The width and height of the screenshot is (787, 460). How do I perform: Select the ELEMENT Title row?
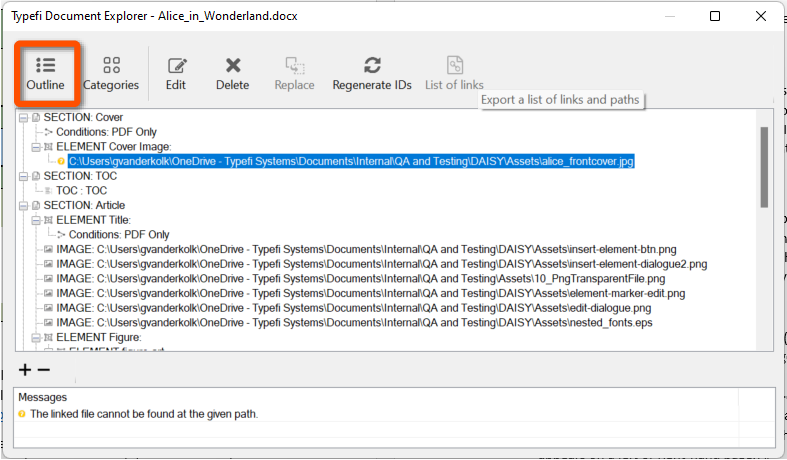93,220
